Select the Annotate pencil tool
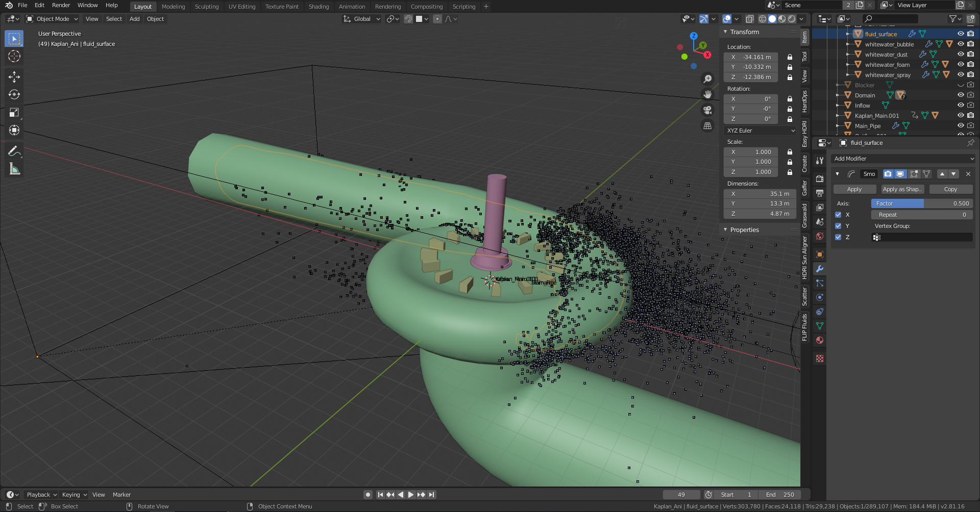 [14, 151]
